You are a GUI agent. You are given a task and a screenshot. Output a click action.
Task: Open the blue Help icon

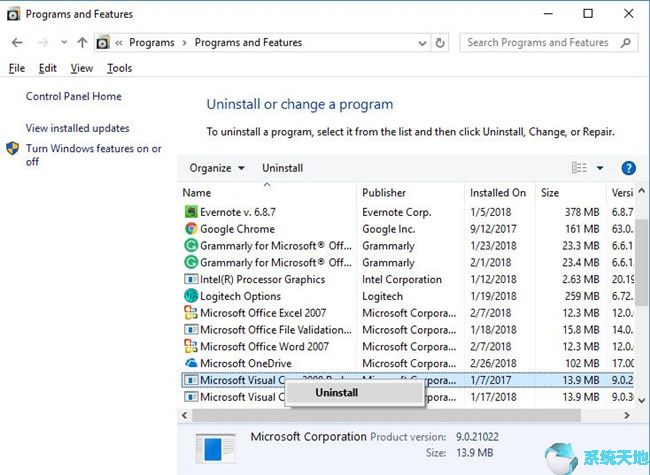pyautogui.click(x=628, y=168)
